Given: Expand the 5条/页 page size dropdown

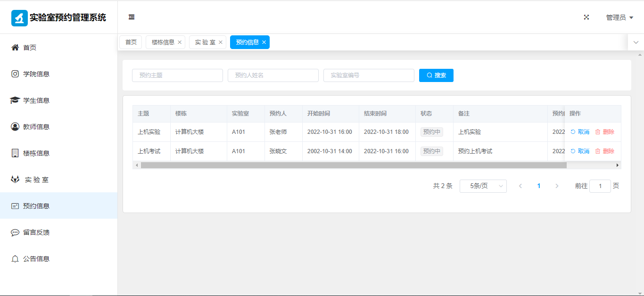Looking at the screenshot, I should click(x=483, y=186).
